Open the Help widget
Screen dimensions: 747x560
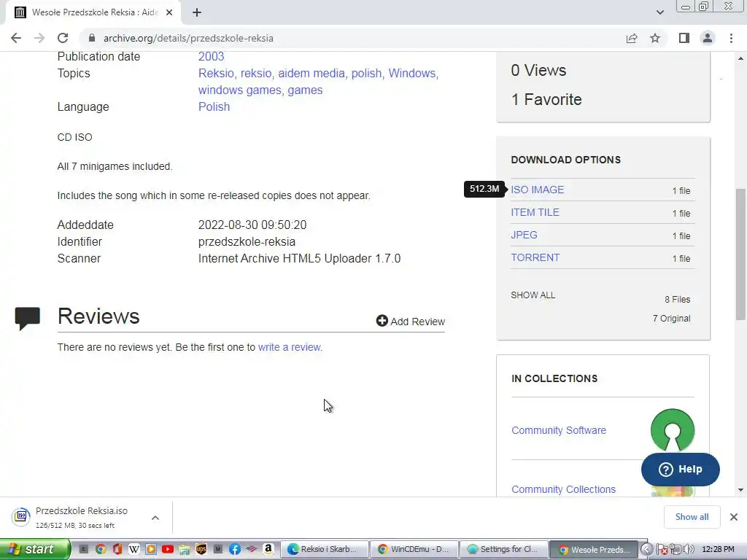coord(681,470)
